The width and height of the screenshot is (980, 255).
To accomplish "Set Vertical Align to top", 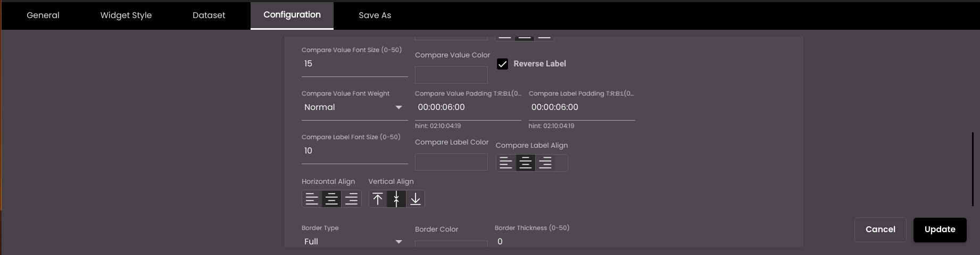I will click(378, 199).
